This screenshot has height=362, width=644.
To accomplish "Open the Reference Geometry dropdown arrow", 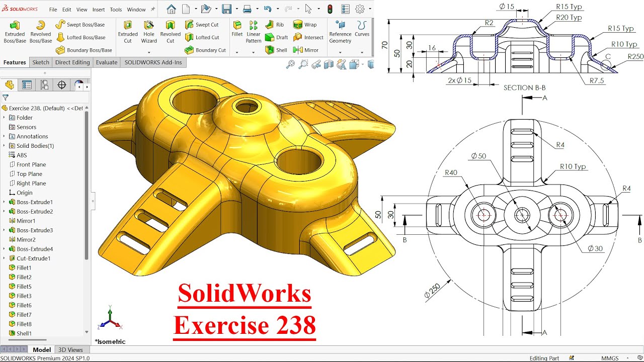I will click(340, 52).
